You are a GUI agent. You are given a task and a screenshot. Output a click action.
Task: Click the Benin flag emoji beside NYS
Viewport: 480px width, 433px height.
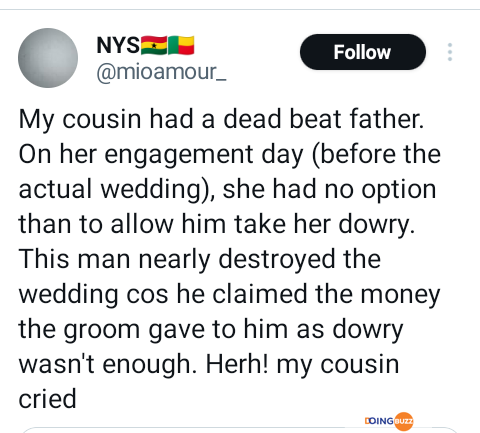click(x=181, y=45)
